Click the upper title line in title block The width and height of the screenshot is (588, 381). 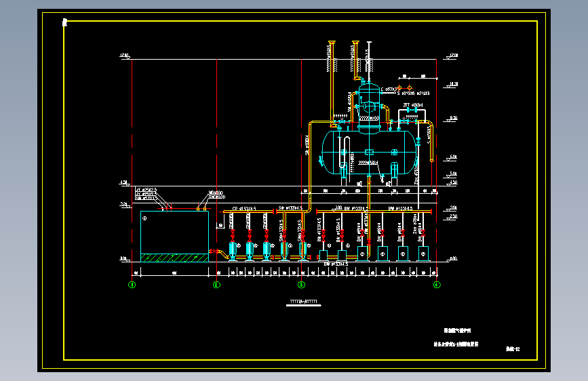click(x=457, y=331)
